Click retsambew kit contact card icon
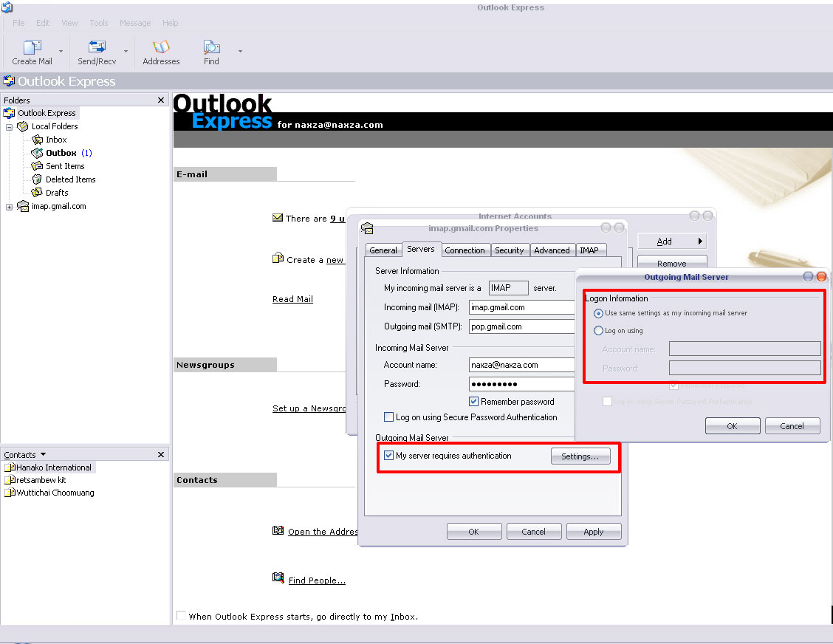 [x=10, y=480]
